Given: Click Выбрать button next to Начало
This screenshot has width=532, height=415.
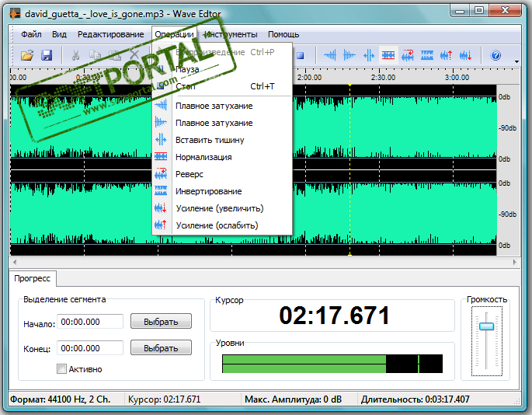Looking at the screenshot, I should pyautogui.click(x=161, y=321).
